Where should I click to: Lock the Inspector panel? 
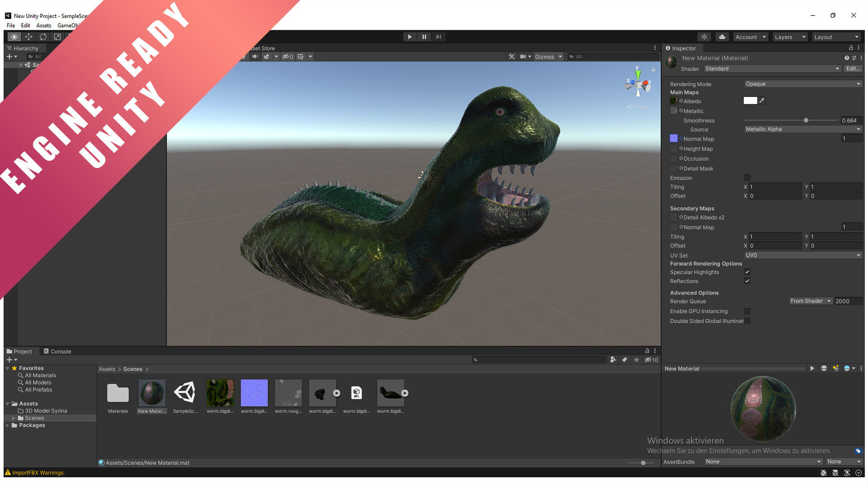[851, 48]
